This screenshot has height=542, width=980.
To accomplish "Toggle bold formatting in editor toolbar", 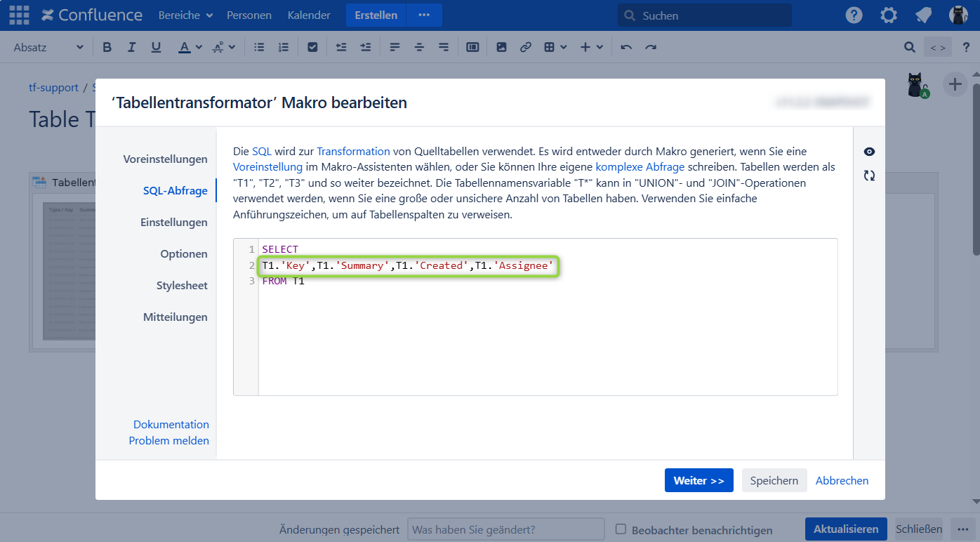I will pyautogui.click(x=107, y=47).
